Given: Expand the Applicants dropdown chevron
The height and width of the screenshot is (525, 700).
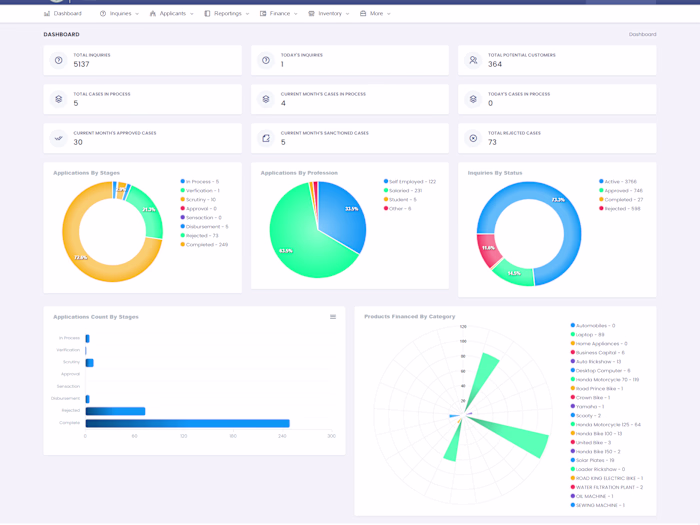Looking at the screenshot, I should coord(192,14).
